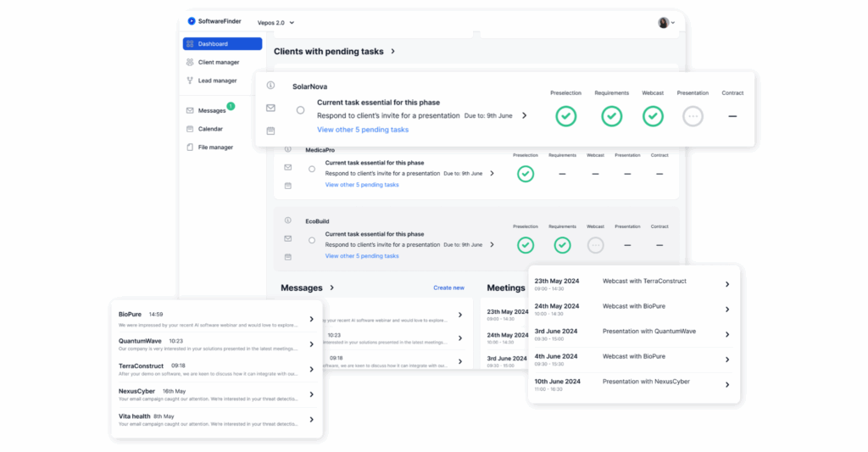Screen dimensions: 868x452
Task: Click the envelope icon on SolarNova card
Action: (270, 109)
